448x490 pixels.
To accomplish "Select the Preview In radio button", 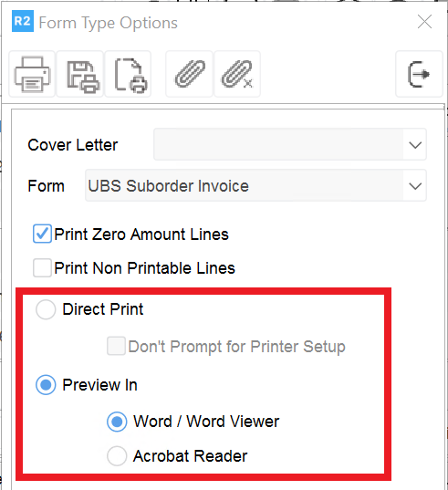I will 46,385.
